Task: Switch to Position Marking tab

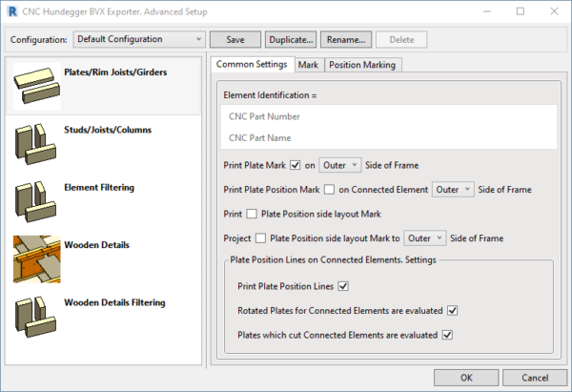Action: (362, 65)
